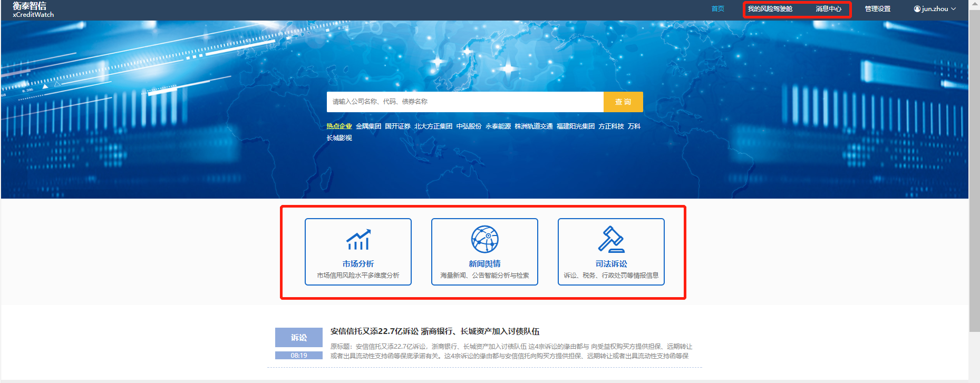Select the hot company 长城影视

[x=339, y=138]
